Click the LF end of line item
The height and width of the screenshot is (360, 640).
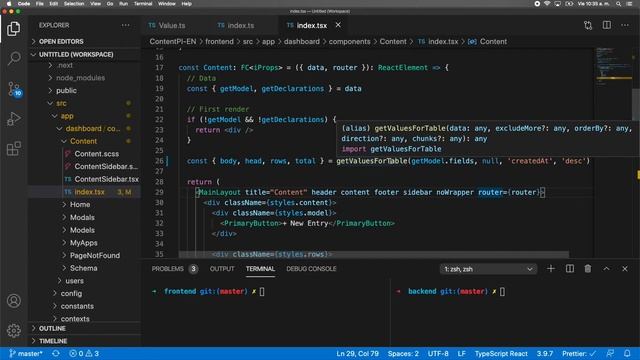pos(461,353)
